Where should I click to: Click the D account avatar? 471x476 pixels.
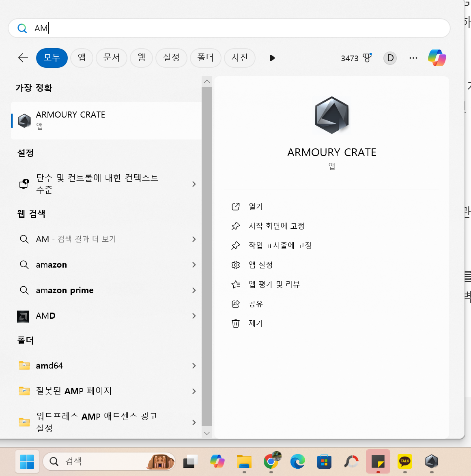point(390,58)
